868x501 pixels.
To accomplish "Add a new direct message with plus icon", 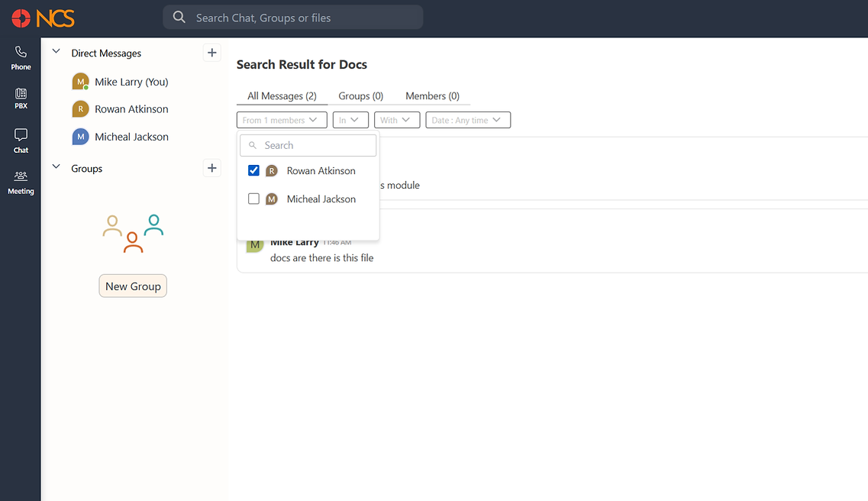I will [211, 53].
